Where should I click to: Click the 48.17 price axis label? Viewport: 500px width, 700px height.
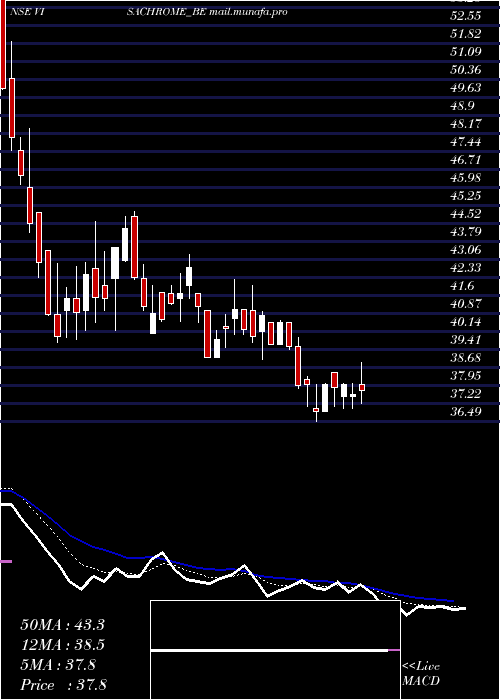[x=464, y=124]
